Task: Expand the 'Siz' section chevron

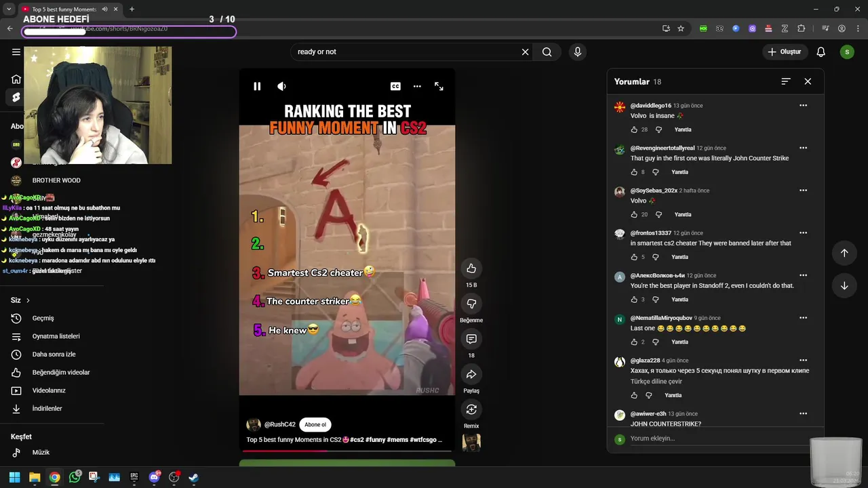Action: pyautogui.click(x=28, y=300)
